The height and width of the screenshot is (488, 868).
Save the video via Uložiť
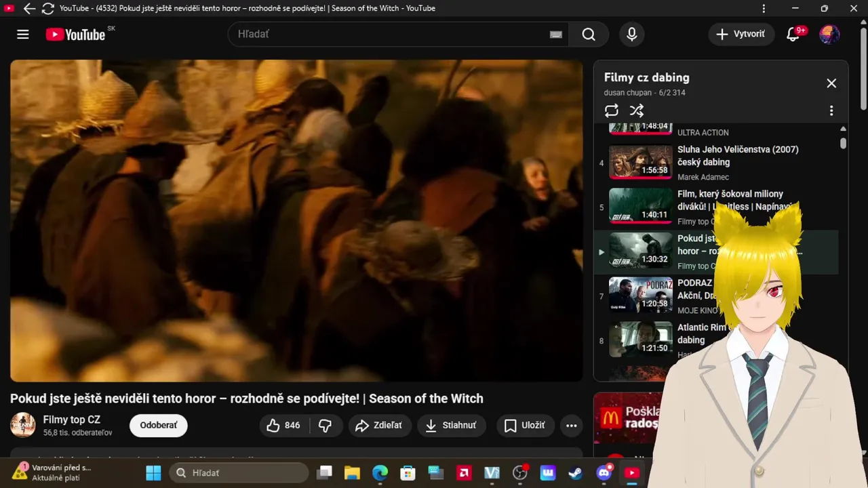point(526,426)
